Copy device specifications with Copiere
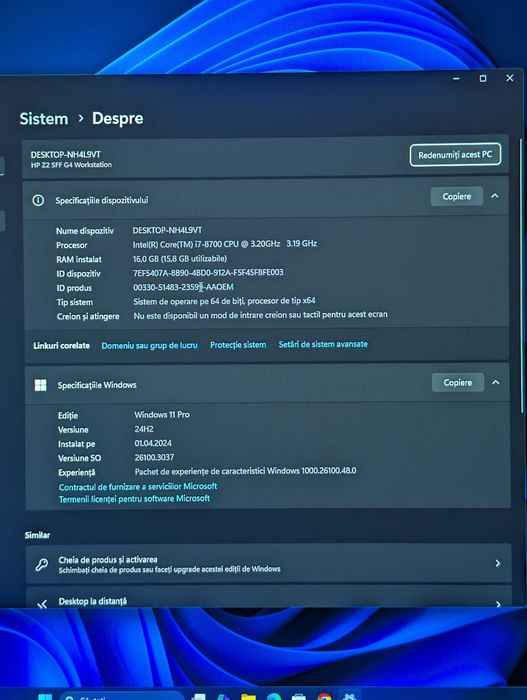Screen dimensions: 527x700 [457, 196]
